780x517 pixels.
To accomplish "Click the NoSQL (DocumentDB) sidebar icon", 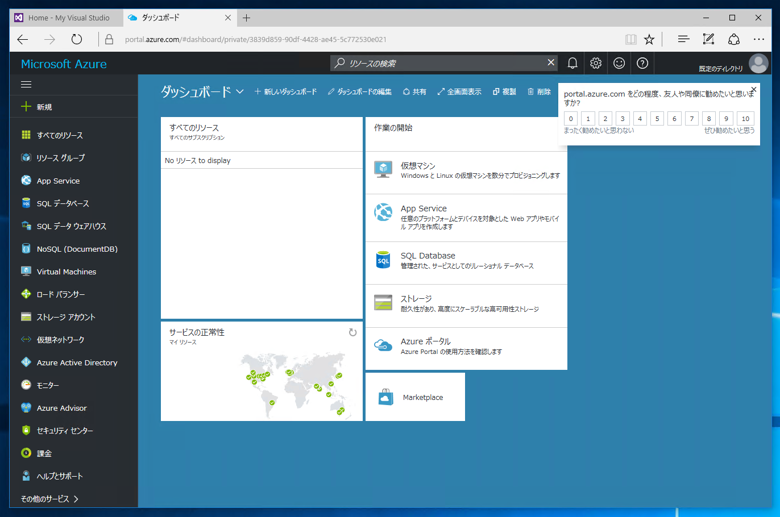I will 26,248.
